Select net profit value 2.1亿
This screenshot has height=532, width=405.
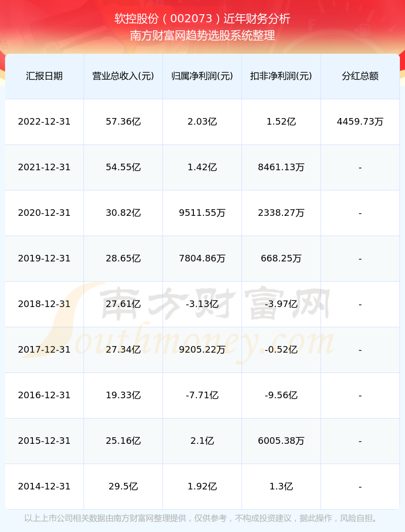point(202,441)
